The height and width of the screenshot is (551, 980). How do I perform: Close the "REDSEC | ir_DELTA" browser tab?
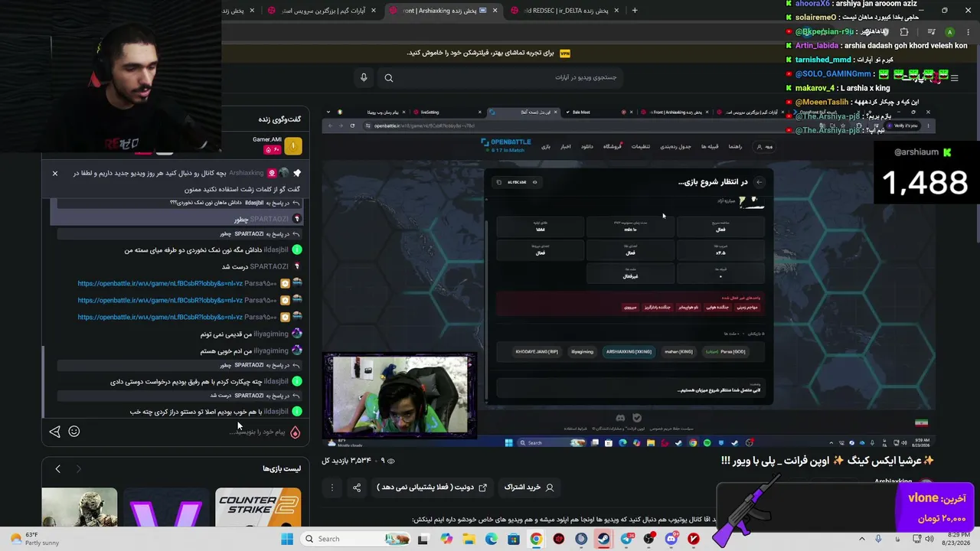point(617,10)
